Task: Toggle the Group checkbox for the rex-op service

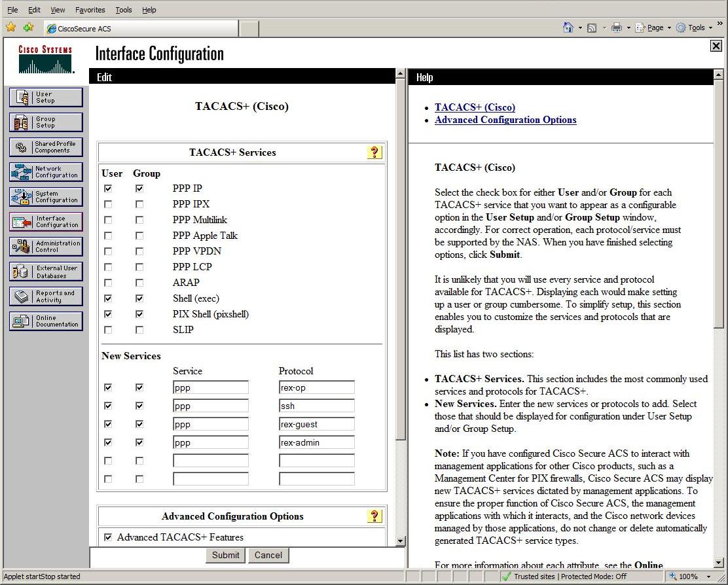Action: (139, 387)
